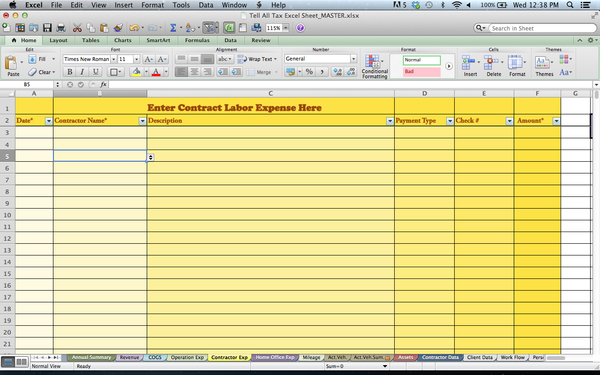600x375 pixels.
Task: Increase decimal places
Action: coord(338,72)
